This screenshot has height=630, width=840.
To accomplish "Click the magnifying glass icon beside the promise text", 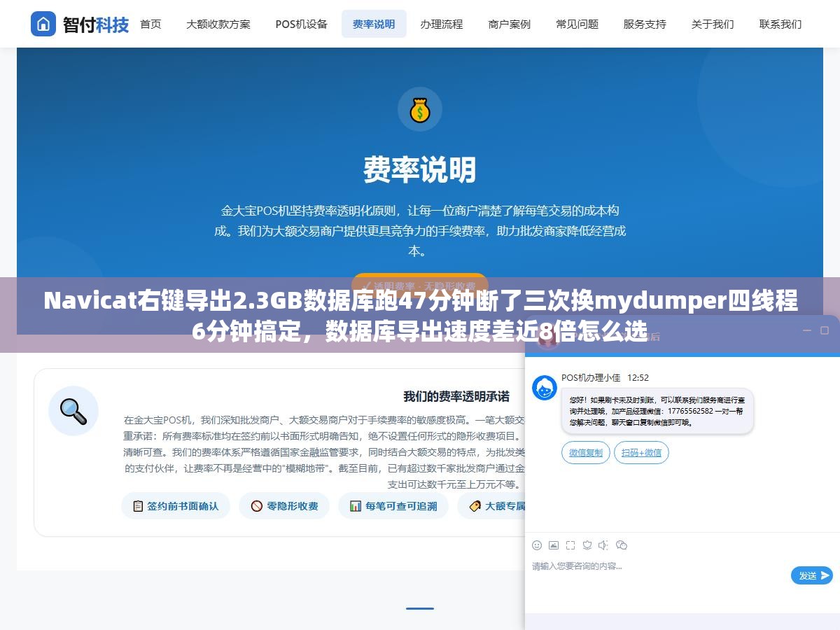I will [73, 411].
